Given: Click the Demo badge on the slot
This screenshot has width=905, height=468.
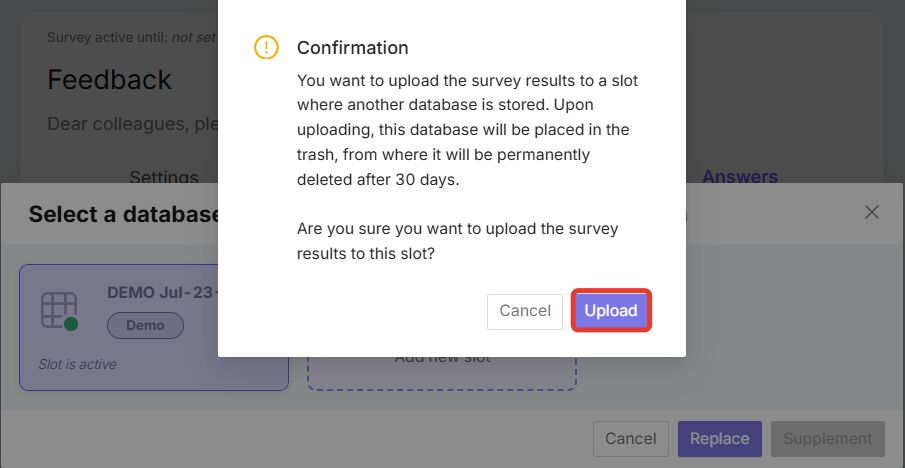Looking at the screenshot, I should point(145,325).
